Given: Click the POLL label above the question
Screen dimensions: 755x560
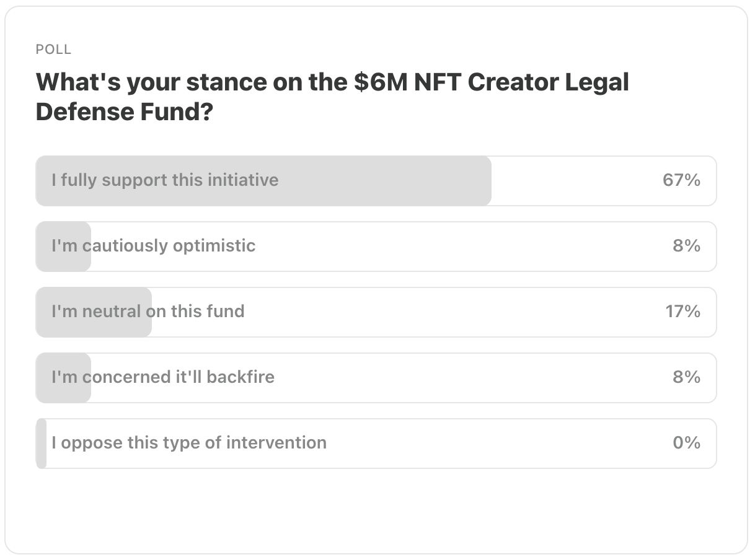Looking at the screenshot, I should coord(53,50).
